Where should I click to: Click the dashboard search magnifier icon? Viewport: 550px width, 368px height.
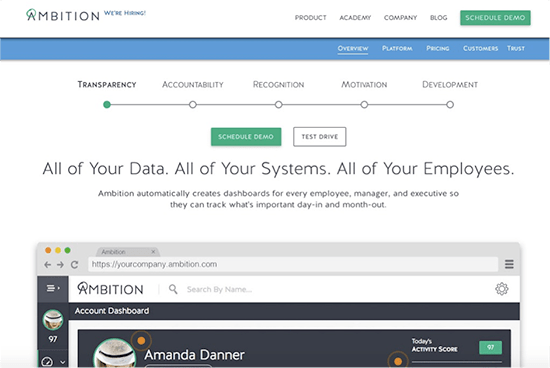pos(173,289)
